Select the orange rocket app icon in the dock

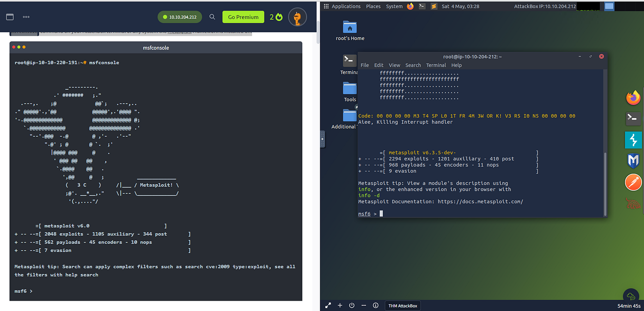633,182
